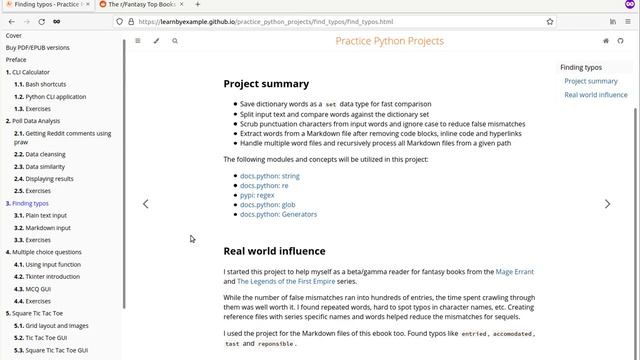The image size is (640, 360).
Task: Bookmark this page with star icon
Action: (x=550, y=22)
